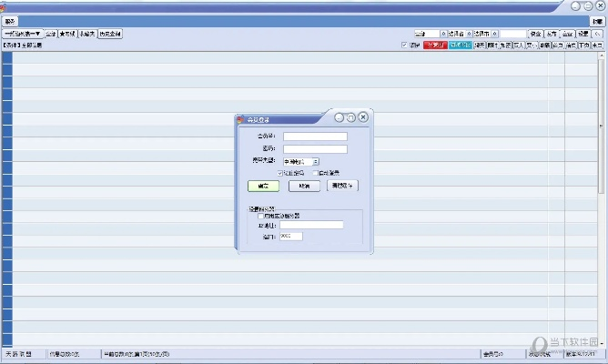
Task: Maximize the main application window
Action: (x=587, y=5)
